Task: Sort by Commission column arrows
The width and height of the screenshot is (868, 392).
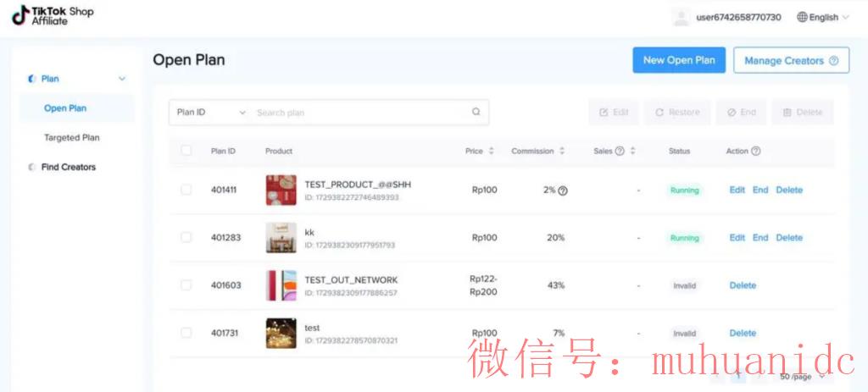Action: pos(562,151)
